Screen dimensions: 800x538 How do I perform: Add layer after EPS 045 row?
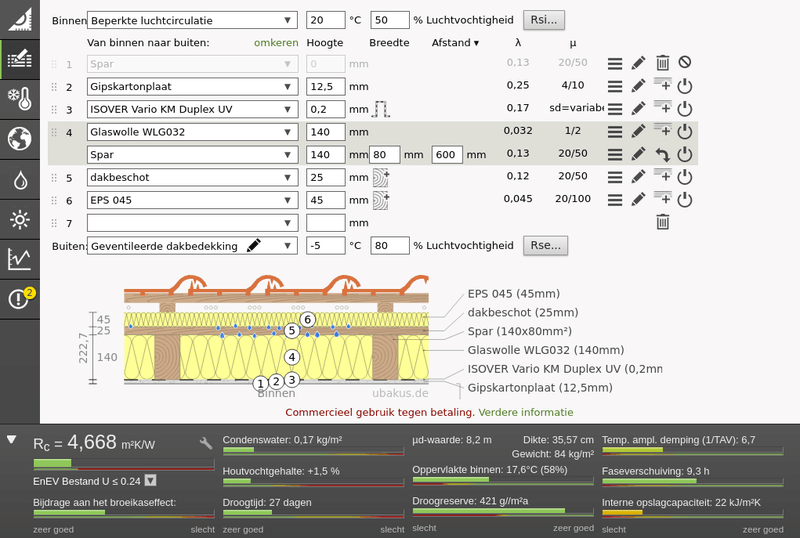click(662, 198)
